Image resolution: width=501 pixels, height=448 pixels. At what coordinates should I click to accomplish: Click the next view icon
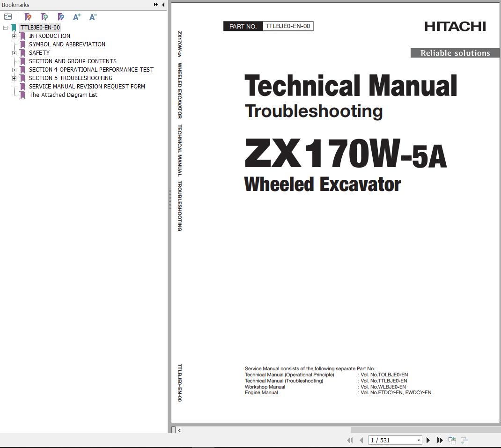pyautogui.click(x=464, y=441)
